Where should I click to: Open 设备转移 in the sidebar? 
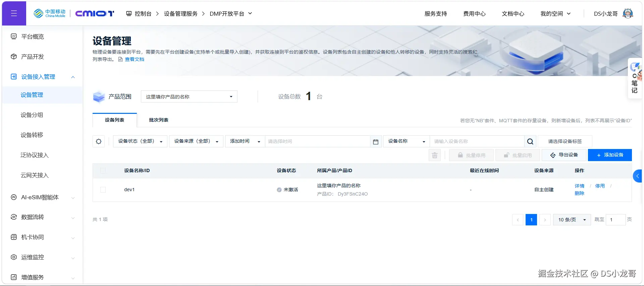click(x=32, y=135)
